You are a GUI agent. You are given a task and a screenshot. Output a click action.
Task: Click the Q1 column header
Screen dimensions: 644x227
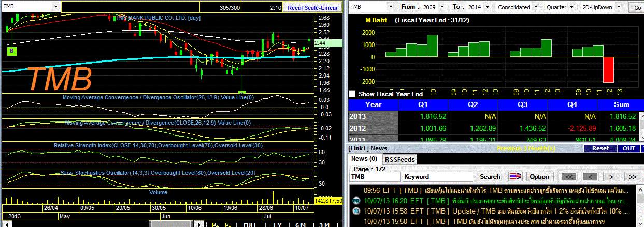click(423, 104)
